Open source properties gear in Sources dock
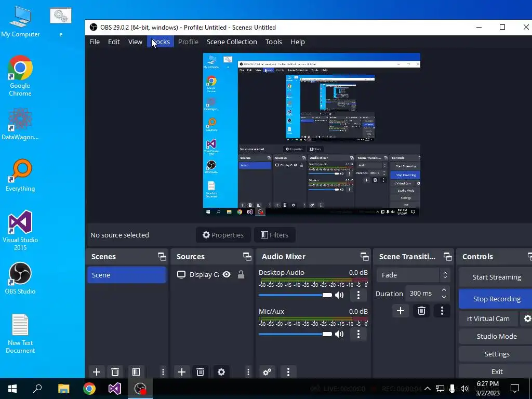The image size is (532, 399). 221,372
